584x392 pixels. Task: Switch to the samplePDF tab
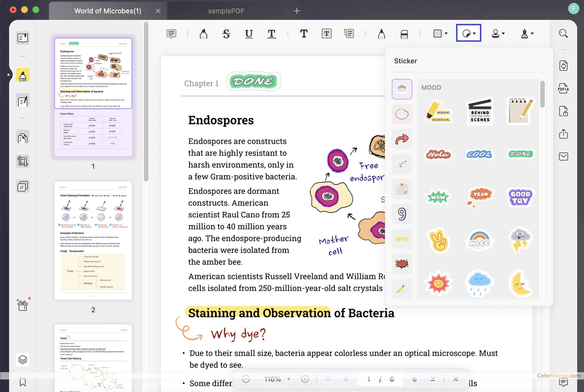pos(226,11)
